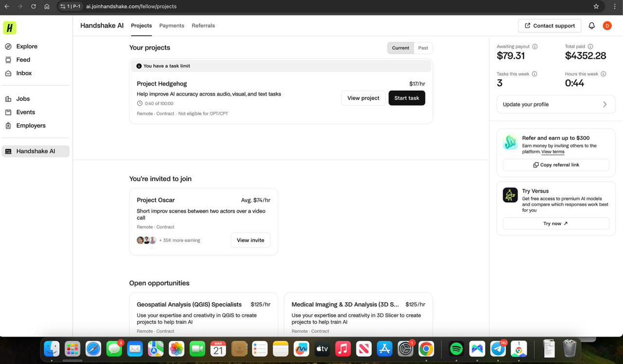Switch to Past projects
The image size is (623, 364).
(423, 48)
